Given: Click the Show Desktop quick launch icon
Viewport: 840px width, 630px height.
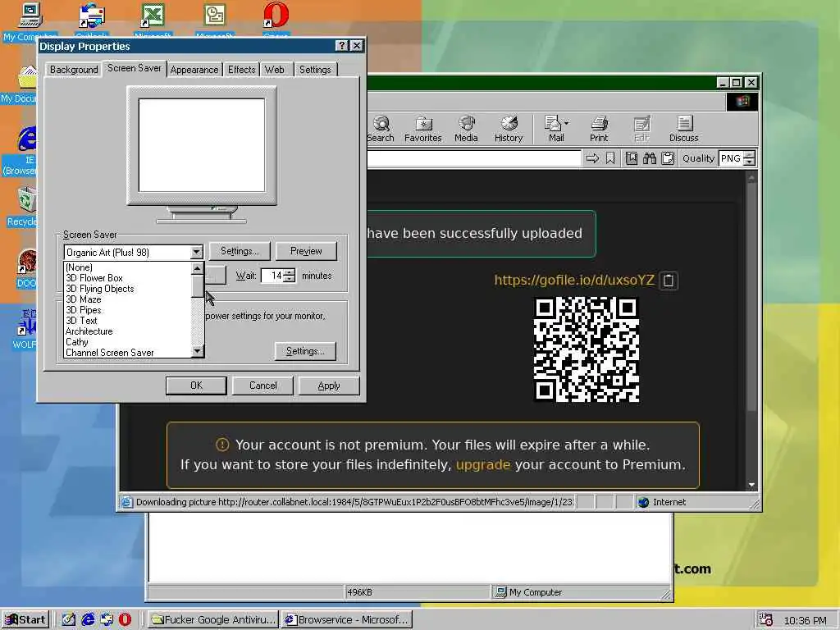Looking at the screenshot, I should point(69,620).
